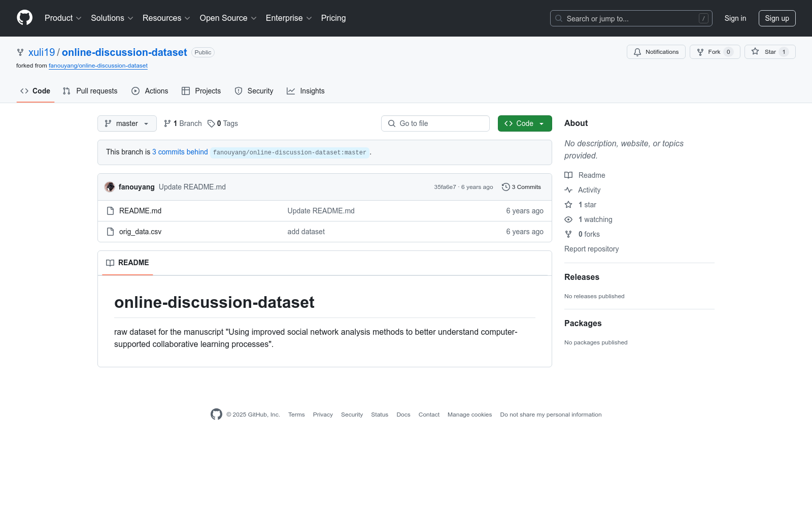View the 1 Branch list

(183, 123)
